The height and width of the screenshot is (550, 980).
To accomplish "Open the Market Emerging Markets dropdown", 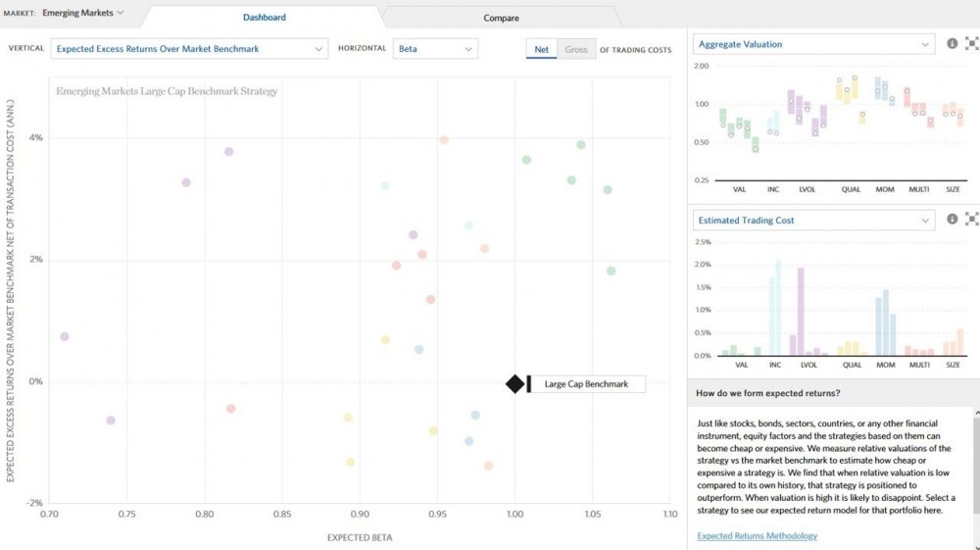I will coord(83,14).
